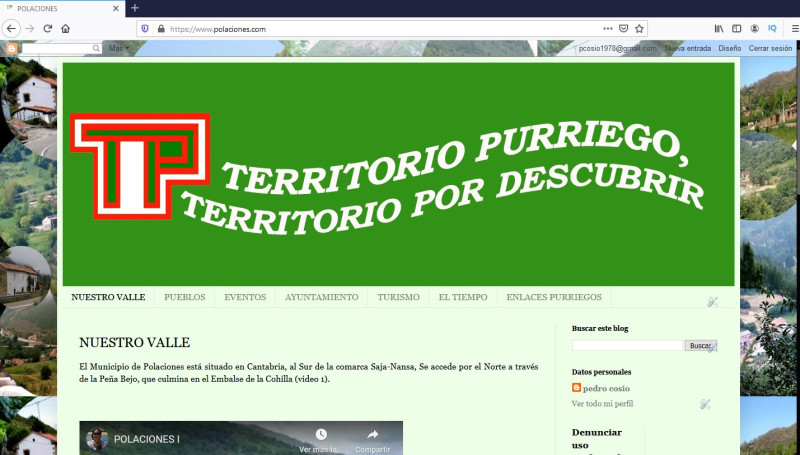Edit navigation tabs wrench icon

713,301
